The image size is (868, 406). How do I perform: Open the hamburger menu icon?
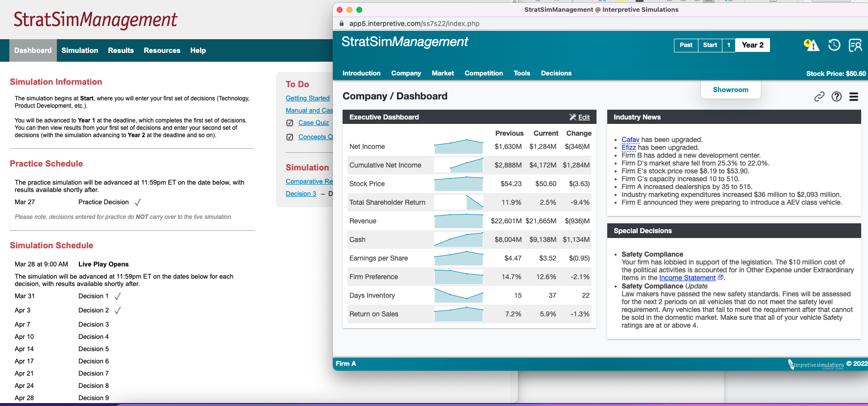click(854, 96)
